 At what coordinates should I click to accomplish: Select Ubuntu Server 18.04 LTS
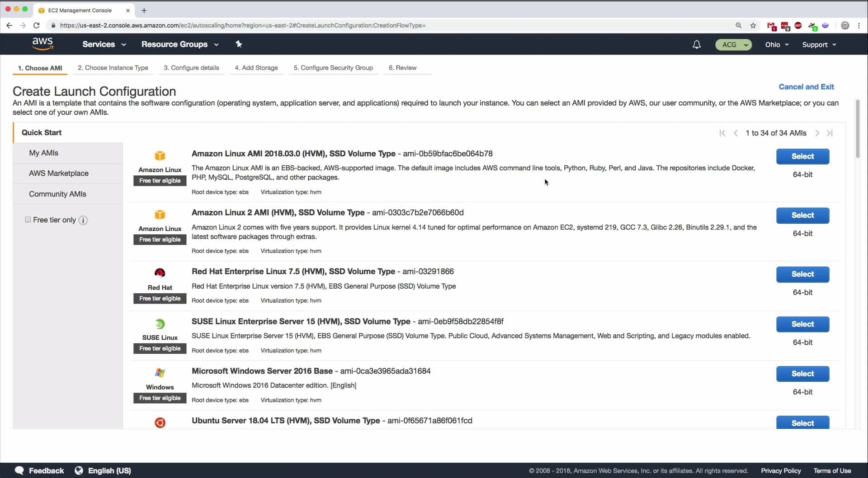pyautogui.click(x=802, y=423)
